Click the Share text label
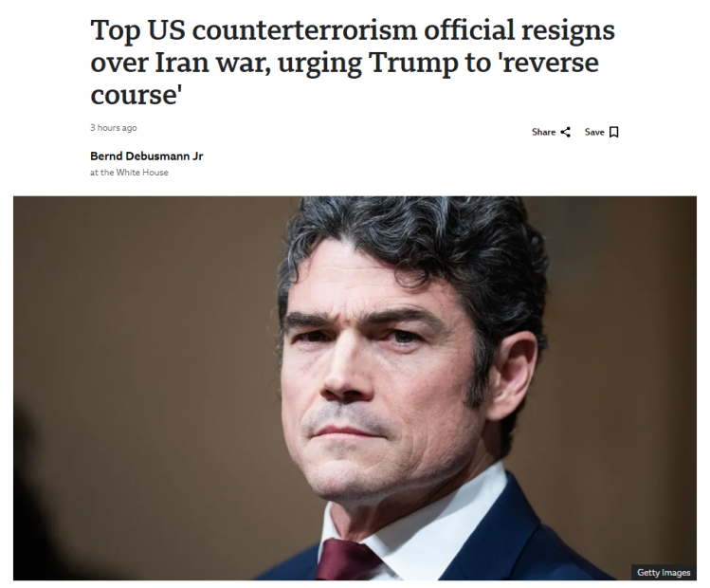The height and width of the screenshot is (588, 710). 543,132
